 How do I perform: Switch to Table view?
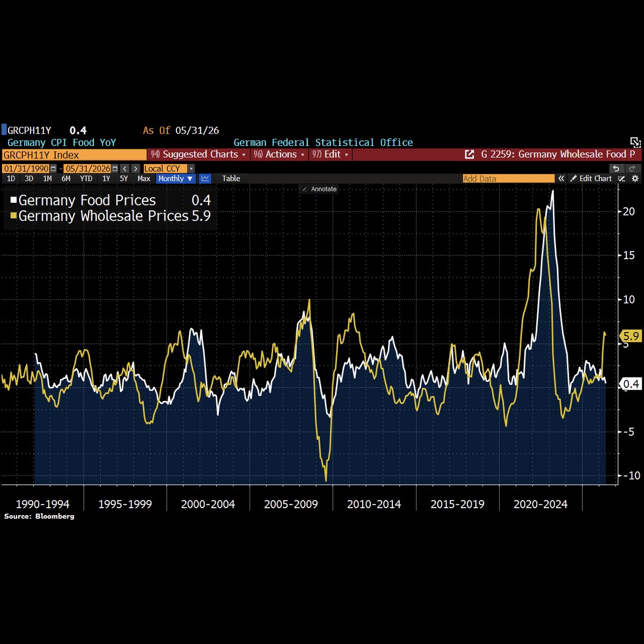(x=231, y=179)
